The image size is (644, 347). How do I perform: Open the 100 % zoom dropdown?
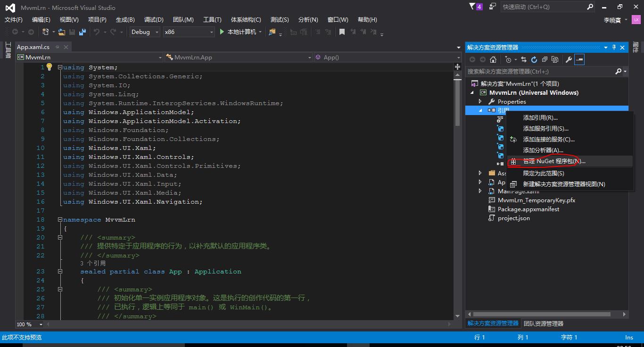[41, 324]
